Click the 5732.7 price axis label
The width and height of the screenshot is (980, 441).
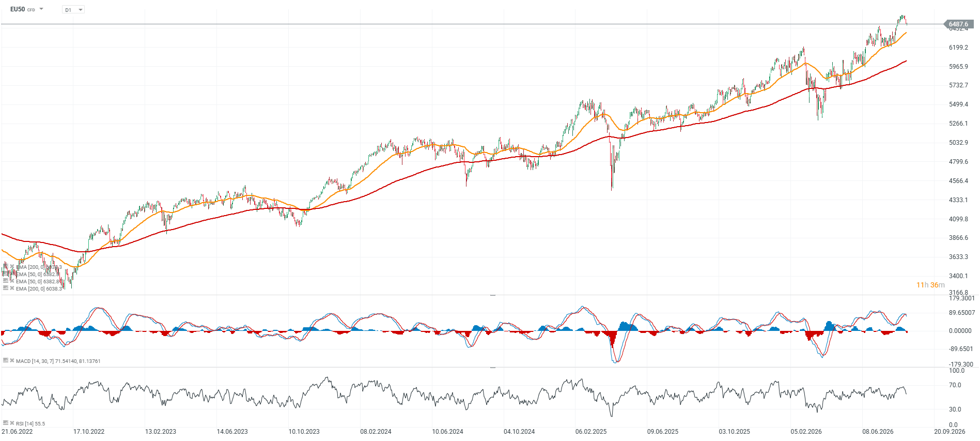(x=959, y=85)
